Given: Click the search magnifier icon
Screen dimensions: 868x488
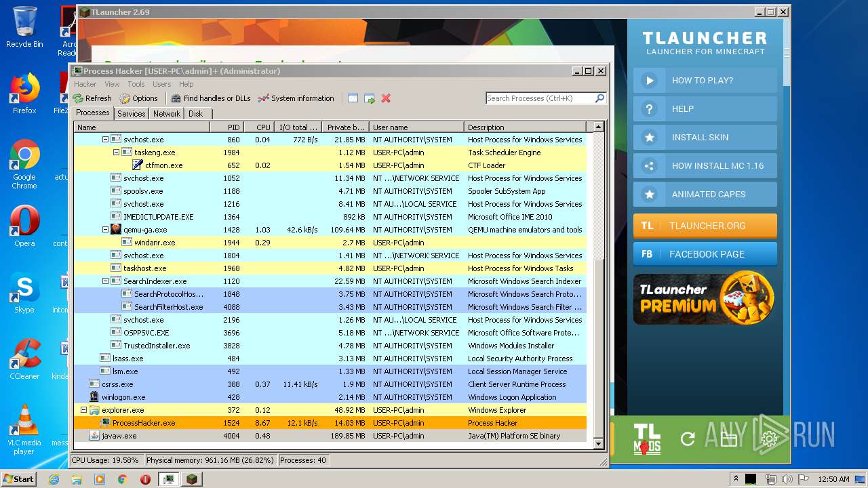Looking at the screenshot, I should coord(599,98).
